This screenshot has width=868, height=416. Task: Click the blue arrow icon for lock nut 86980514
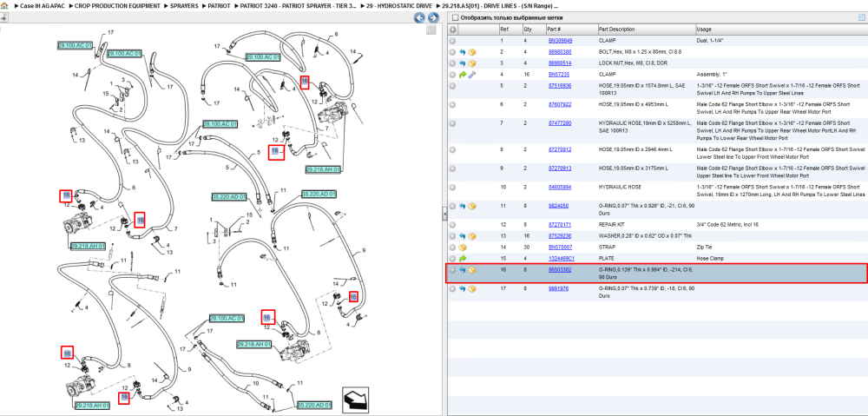coord(463,63)
